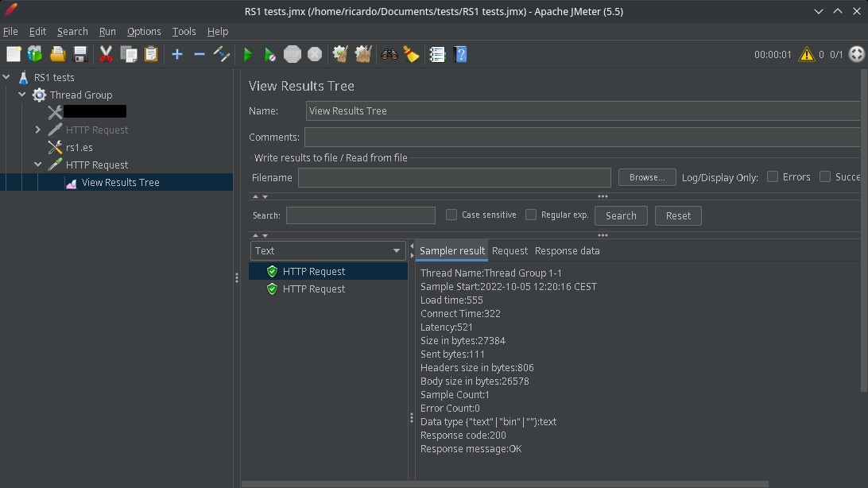868x488 pixels.
Task: Collapse all nodes with blue minus icon
Action: point(200,54)
